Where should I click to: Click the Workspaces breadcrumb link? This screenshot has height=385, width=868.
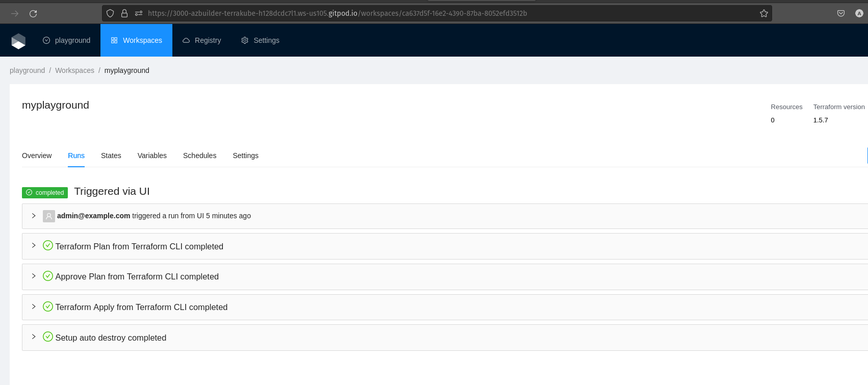click(x=74, y=70)
